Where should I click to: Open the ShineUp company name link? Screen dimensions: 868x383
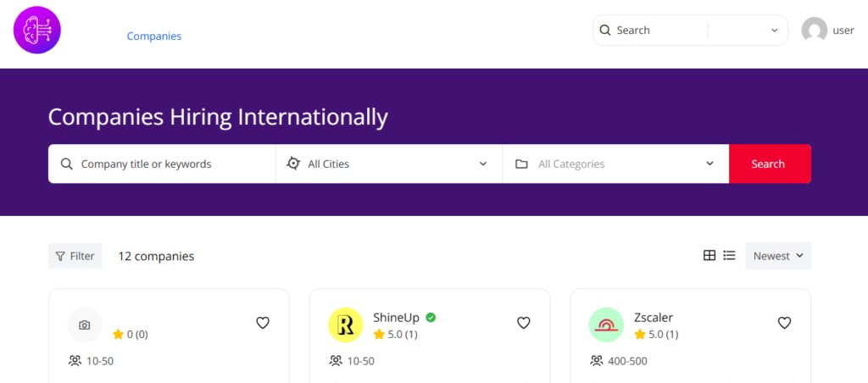tap(396, 318)
